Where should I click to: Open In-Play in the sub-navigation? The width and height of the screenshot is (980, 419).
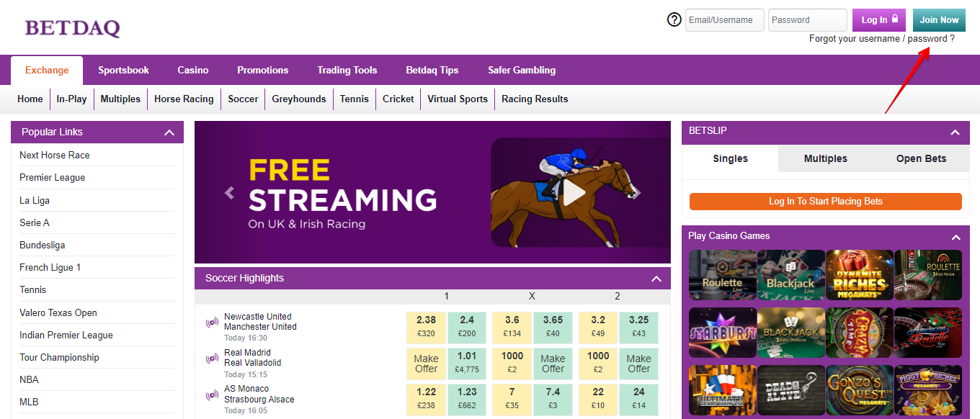coord(71,99)
